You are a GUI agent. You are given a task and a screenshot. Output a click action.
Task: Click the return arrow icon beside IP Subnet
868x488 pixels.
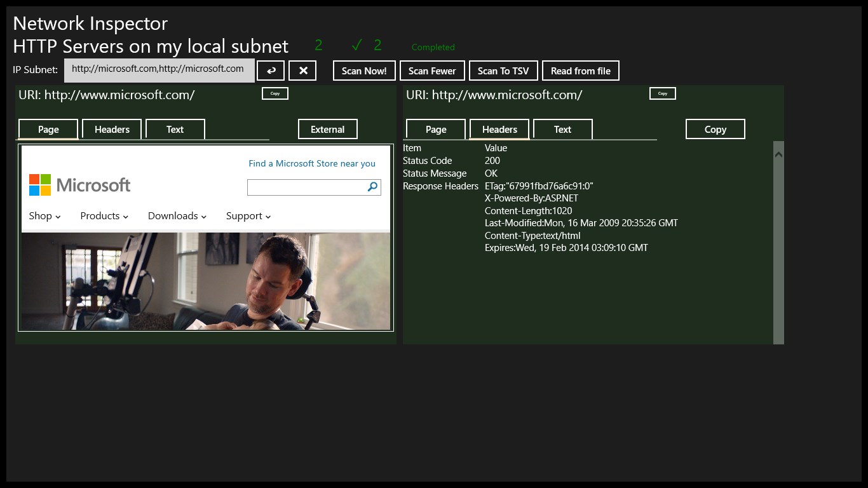click(271, 71)
